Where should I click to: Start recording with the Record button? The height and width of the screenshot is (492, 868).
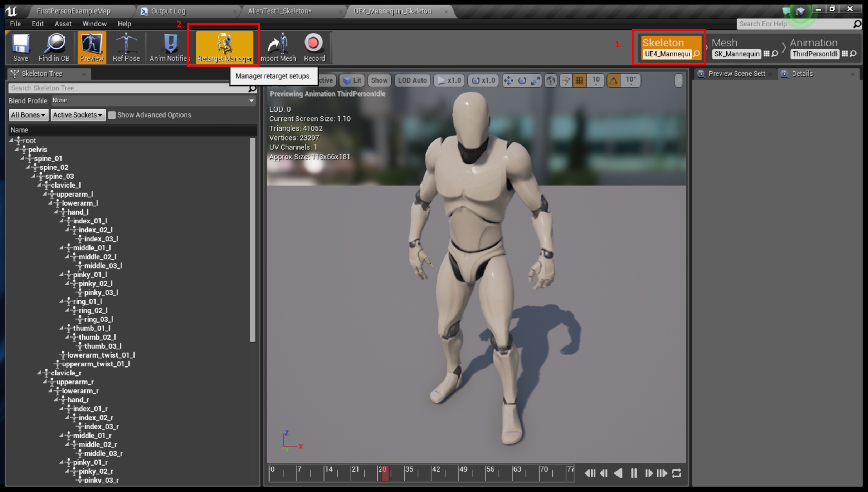tap(314, 48)
